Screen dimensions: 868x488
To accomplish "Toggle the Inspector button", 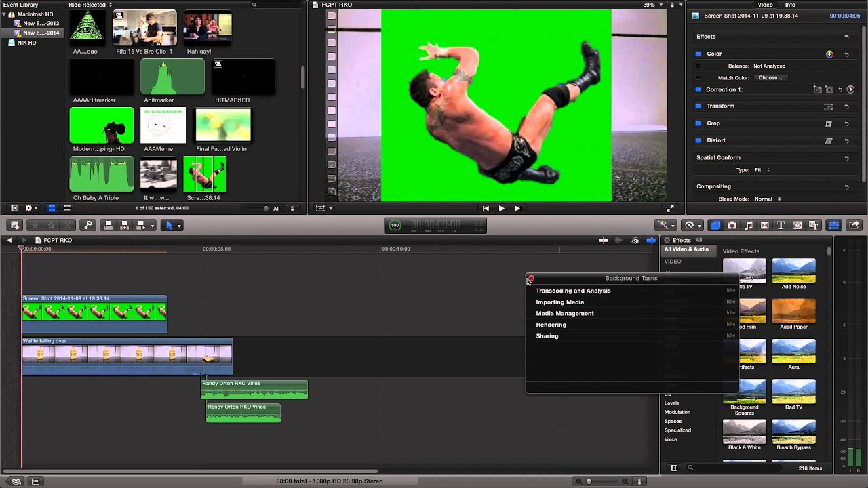I will coord(834,225).
